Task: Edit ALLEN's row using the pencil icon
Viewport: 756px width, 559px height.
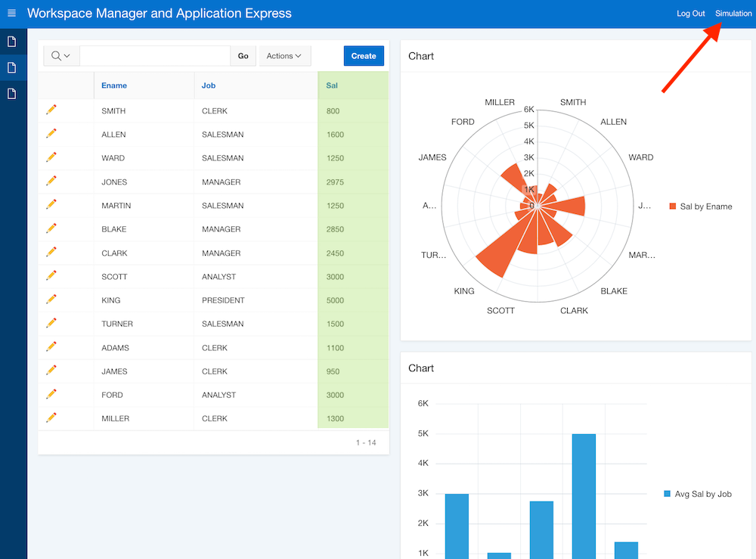Action: click(x=51, y=133)
